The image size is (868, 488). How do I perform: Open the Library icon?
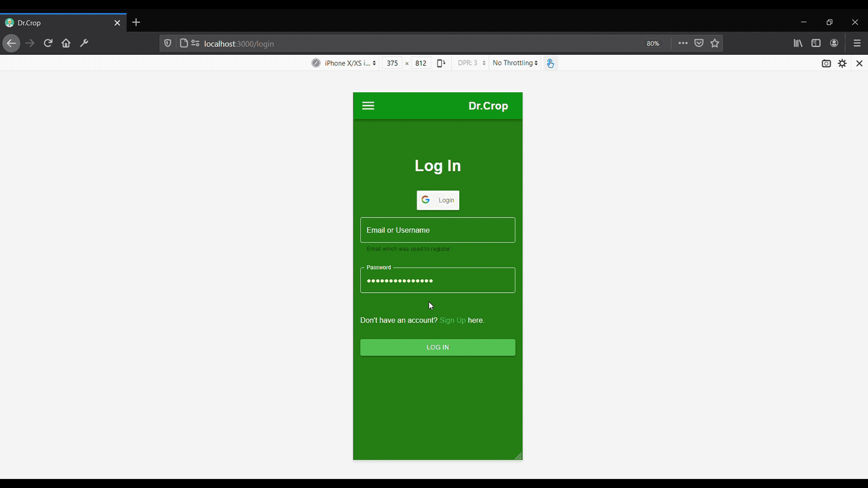(798, 43)
